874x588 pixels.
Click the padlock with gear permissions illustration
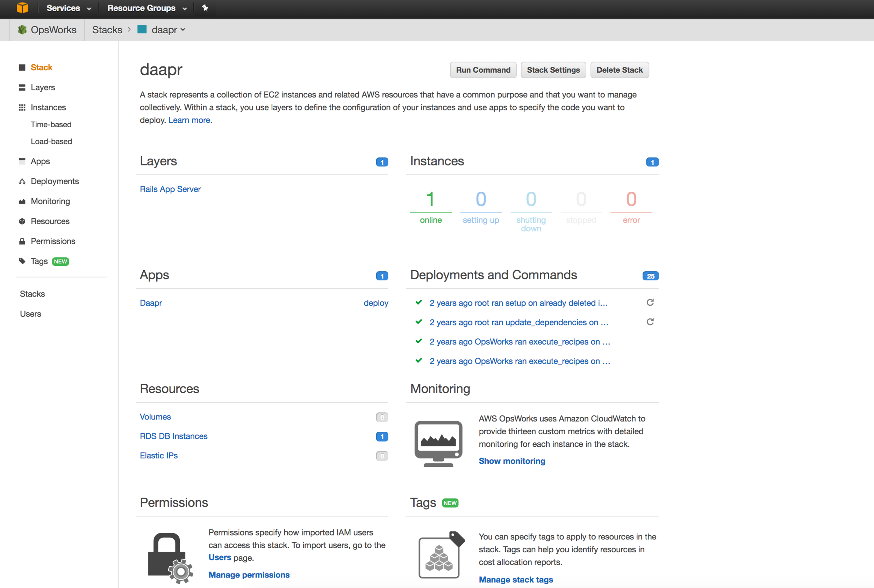pos(170,558)
